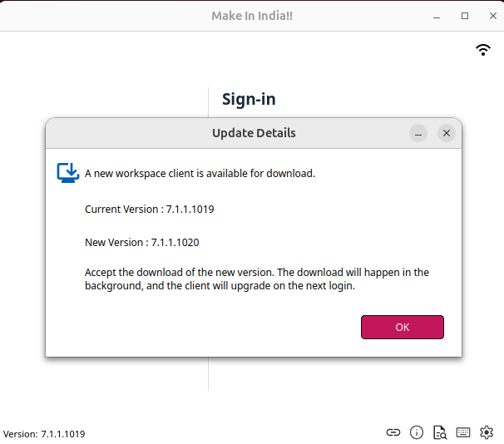Click the Current Version : 7.1.1.1019 text
Screen dimensions: 504x444
[x=150, y=210]
